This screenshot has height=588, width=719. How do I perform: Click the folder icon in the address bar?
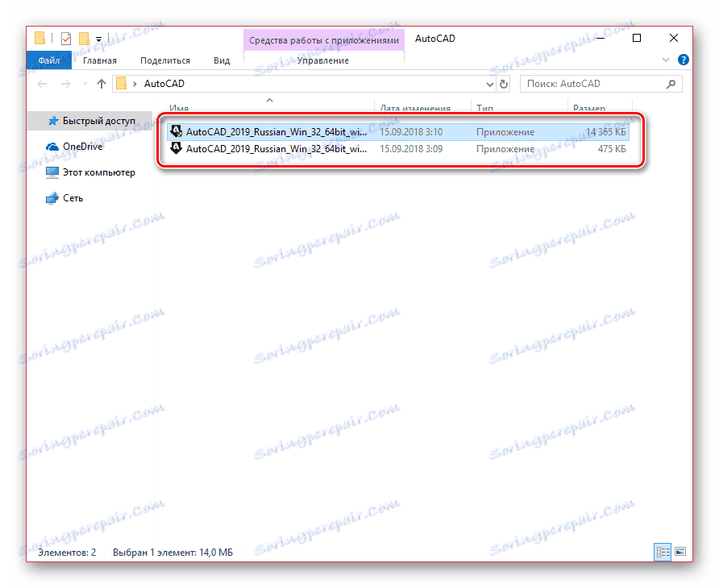pyautogui.click(x=121, y=84)
